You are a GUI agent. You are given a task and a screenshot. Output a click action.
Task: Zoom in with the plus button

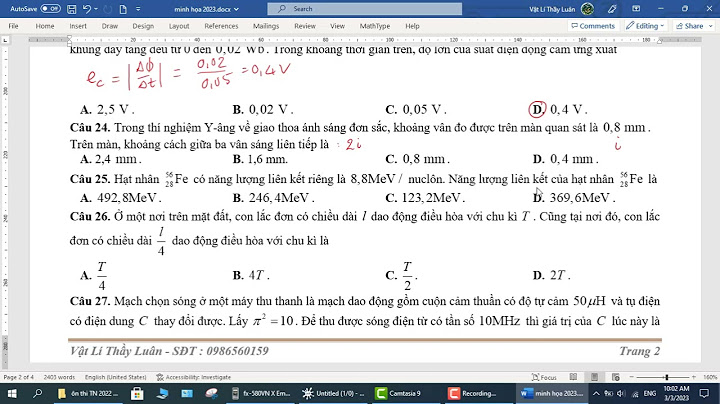(694, 377)
